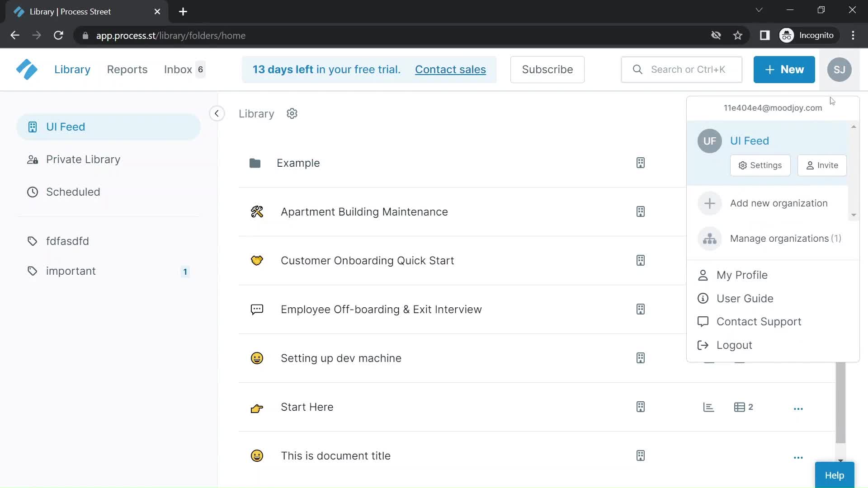This screenshot has width=868, height=488.
Task: Focus the Search or Ctrl+K field
Action: pyautogui.click(x=682, y=70)
